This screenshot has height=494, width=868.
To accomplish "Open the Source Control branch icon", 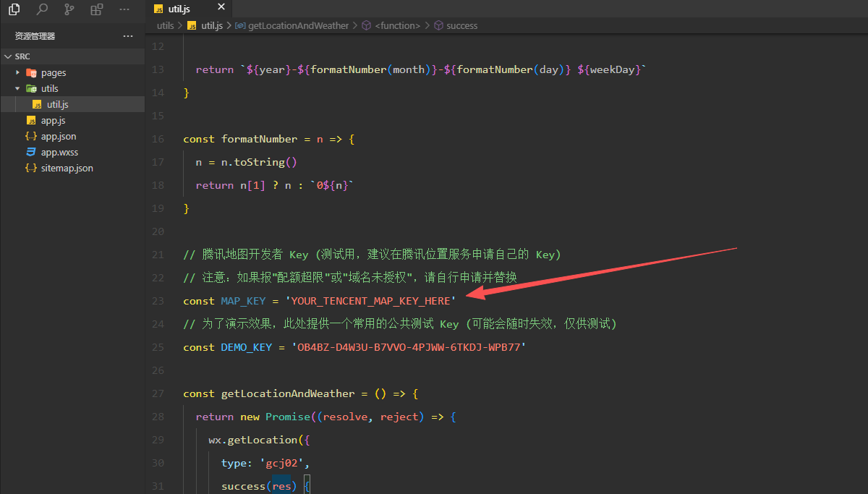I will [69, 9].
